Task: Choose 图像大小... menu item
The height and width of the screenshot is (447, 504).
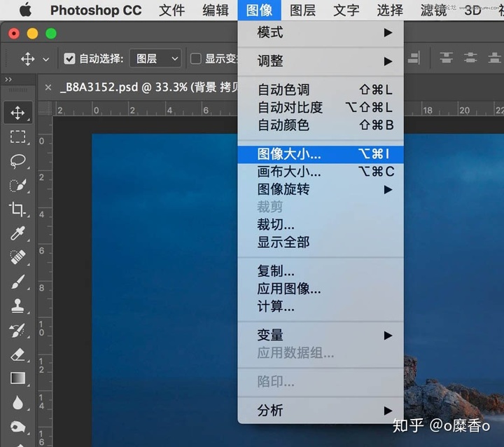Action: [x=321, y=154]
